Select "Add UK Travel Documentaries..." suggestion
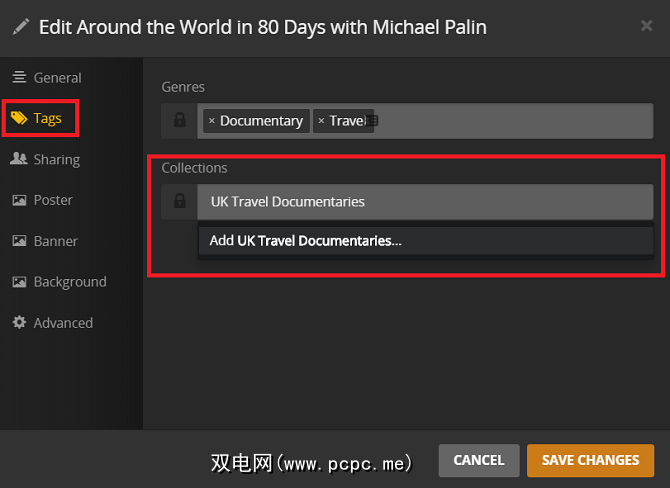670x488 pixels. click(305, 241)
